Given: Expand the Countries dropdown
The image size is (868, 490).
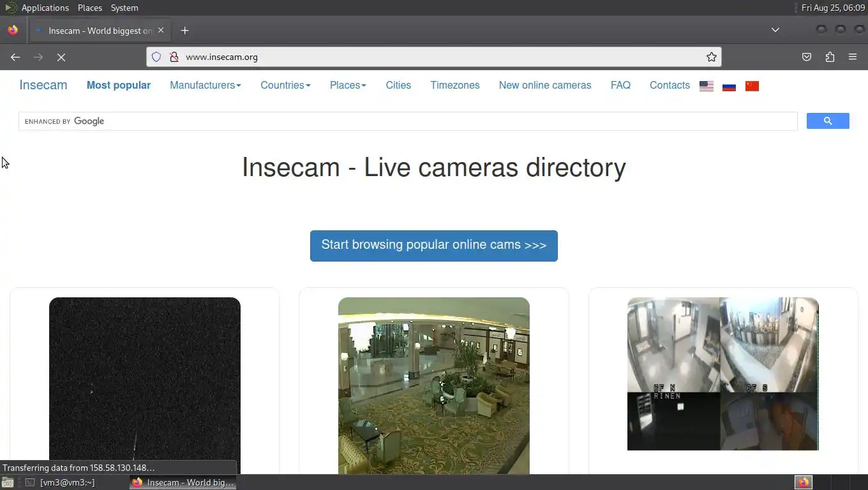Looking at the screenshot, I should [285, 85].
